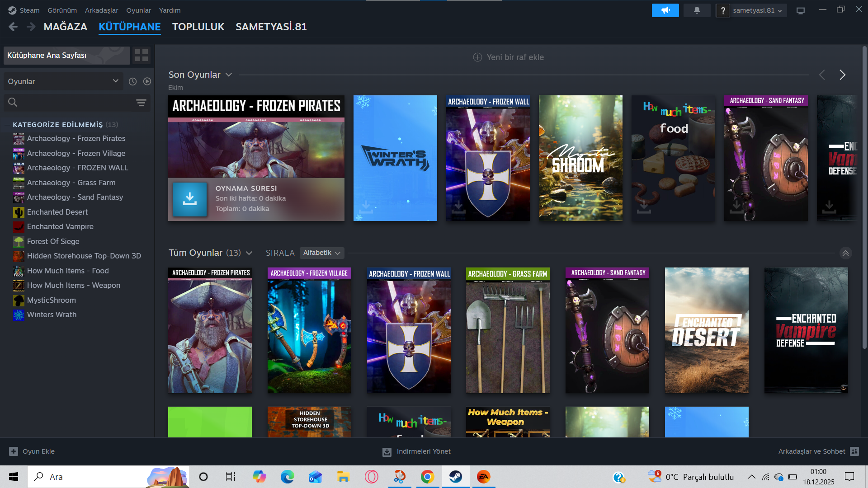Go back with the left arrow

click(13, 27)
